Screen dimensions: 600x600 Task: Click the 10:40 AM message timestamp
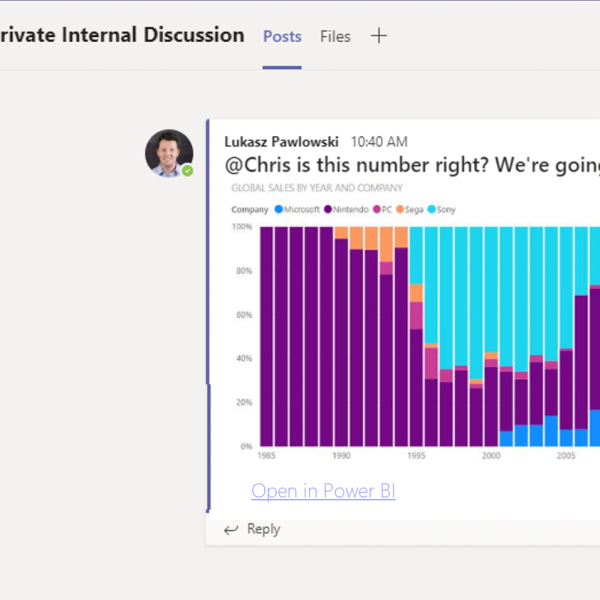point(379,142)
